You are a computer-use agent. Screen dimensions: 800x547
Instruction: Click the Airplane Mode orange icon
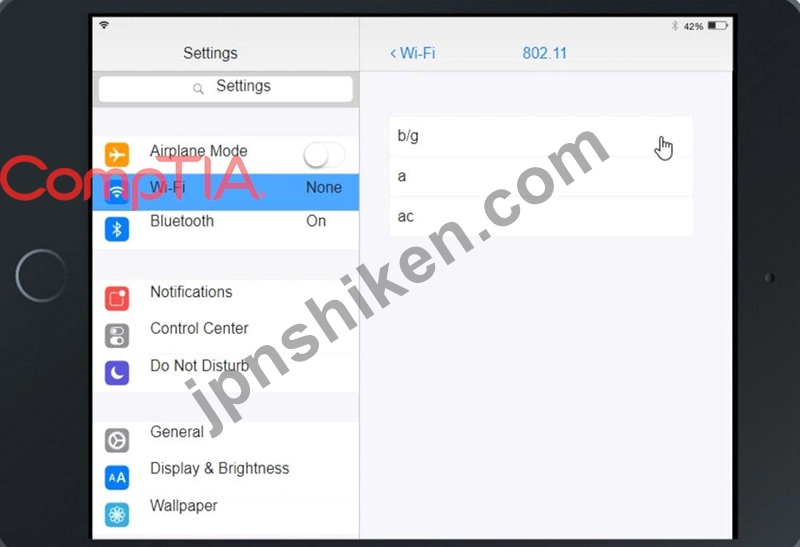(117, 154)
